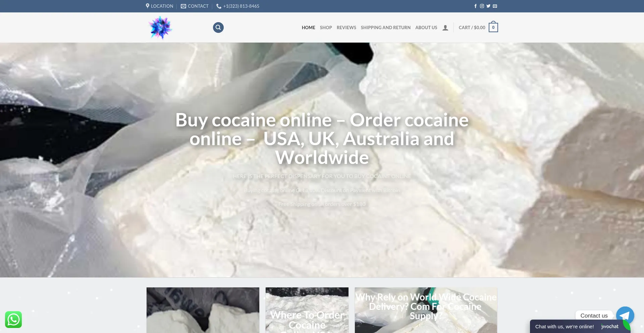644x333 pixels.
Task: Click the CONTACT link in top bar
Action: [195, 6]
